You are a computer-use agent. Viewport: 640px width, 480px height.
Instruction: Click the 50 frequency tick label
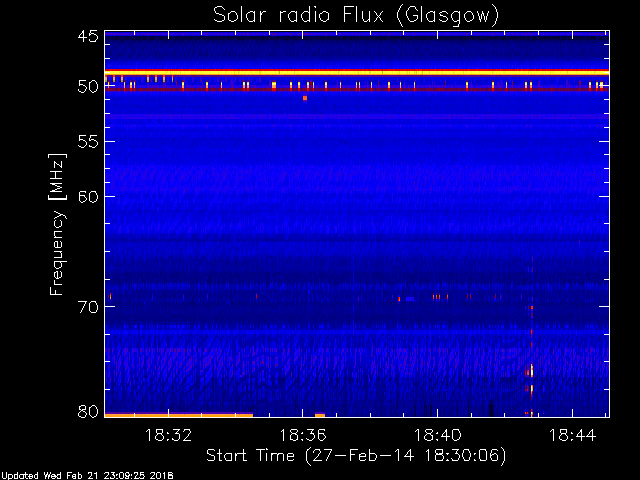[88, 87]
